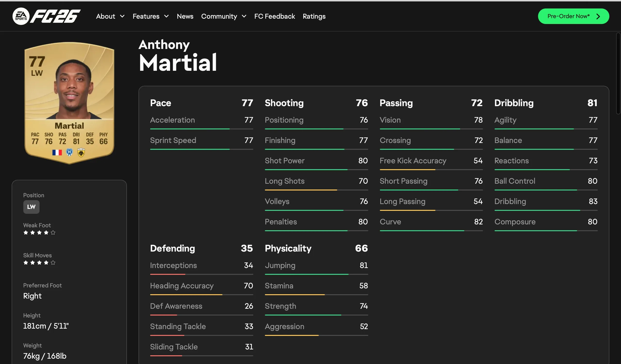
Task: Click the Acceleration stat progress bar
Action: 201,129
